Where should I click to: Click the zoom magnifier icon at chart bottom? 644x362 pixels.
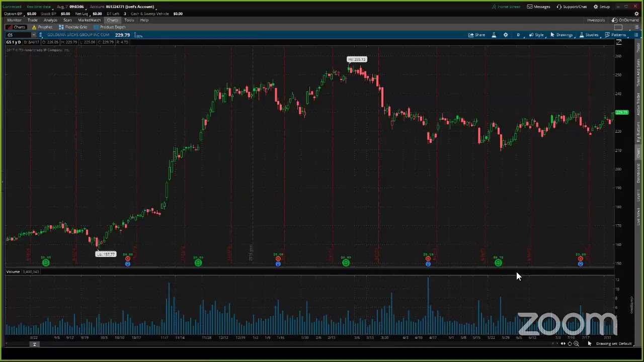point(576,344)
